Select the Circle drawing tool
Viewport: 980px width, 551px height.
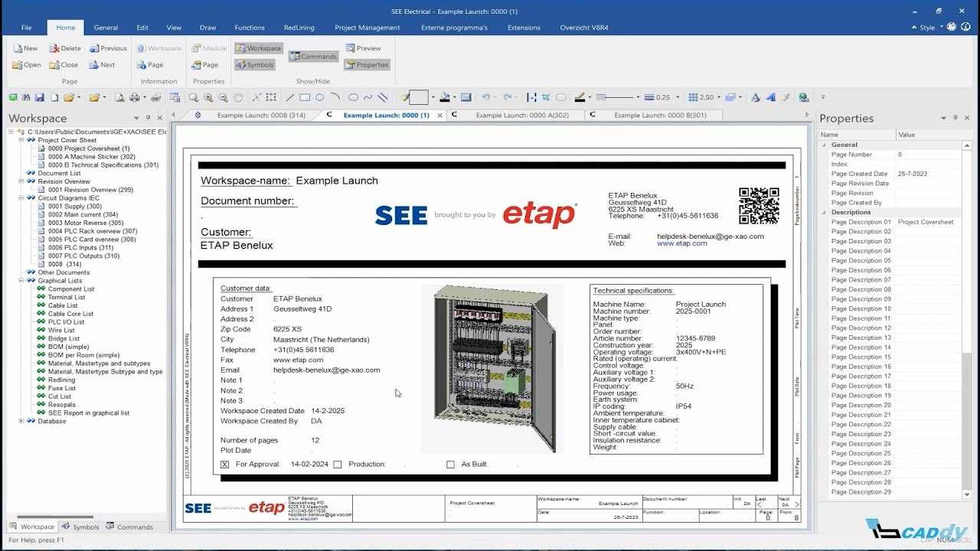(x=319, y=97)
